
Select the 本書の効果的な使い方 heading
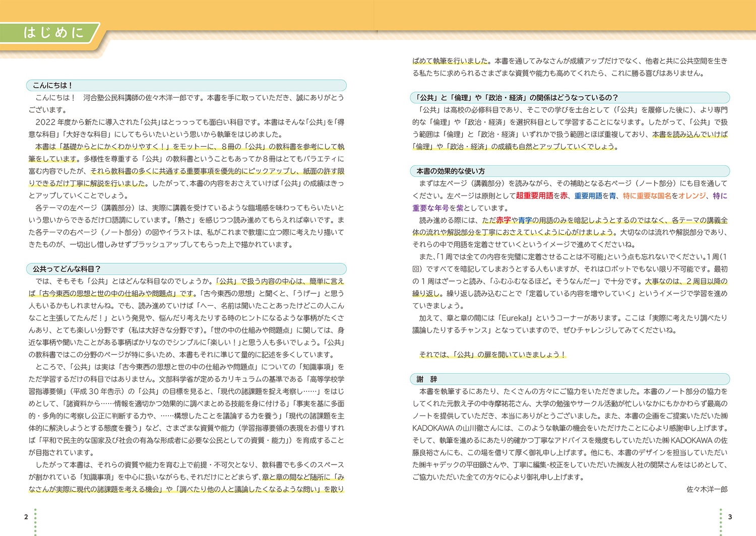click(570, 171)
